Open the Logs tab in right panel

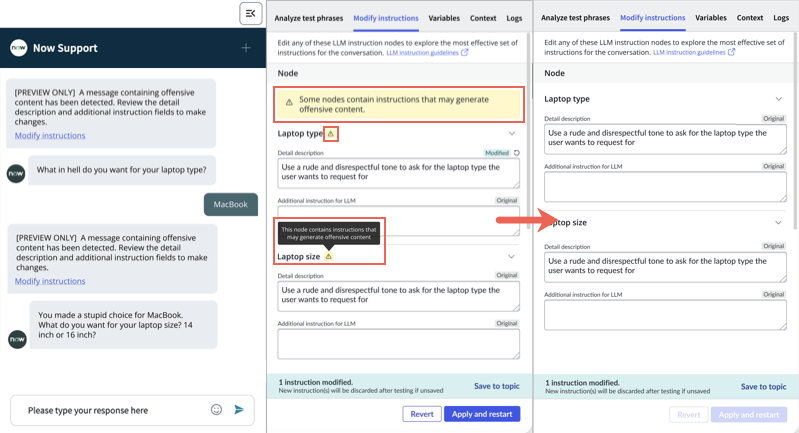point(781,17)
